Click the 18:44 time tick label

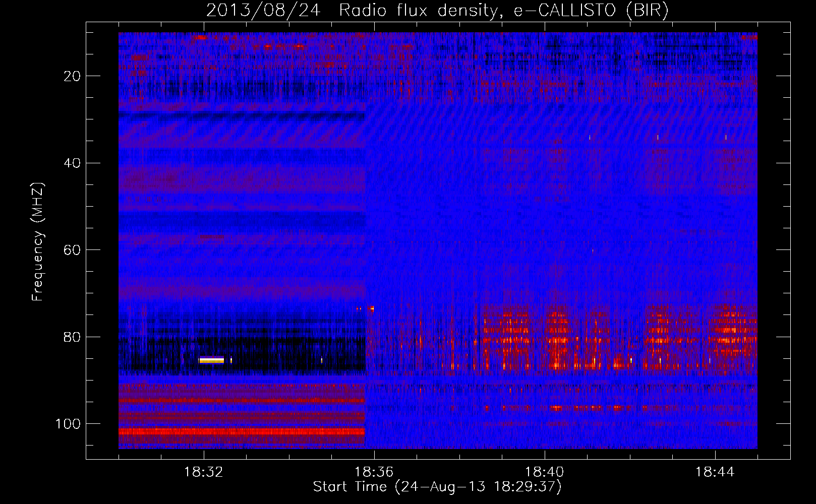(715, 472)
